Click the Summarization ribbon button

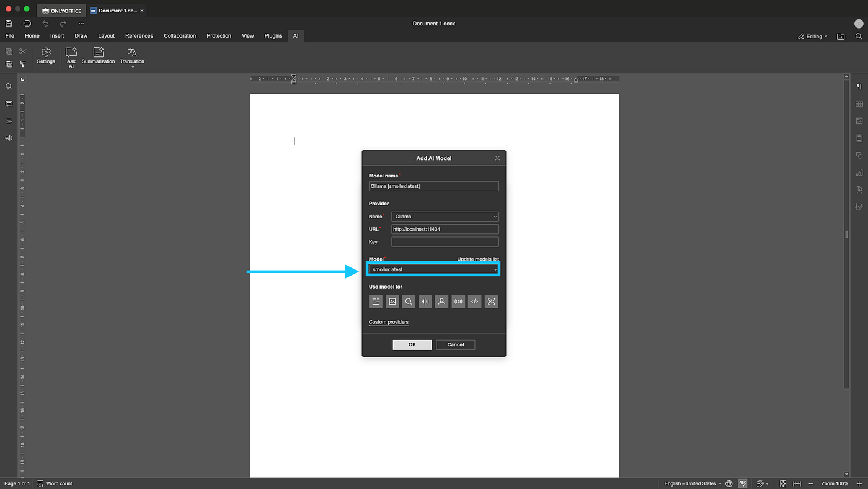tap(98, 56)
